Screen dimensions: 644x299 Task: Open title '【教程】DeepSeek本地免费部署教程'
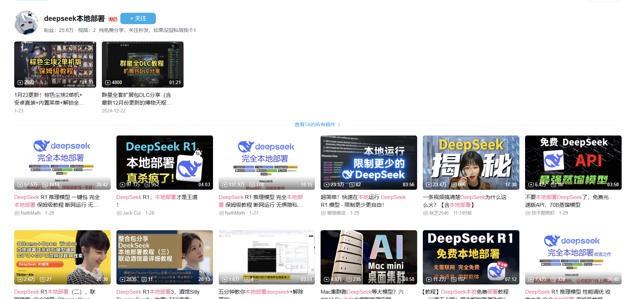coord(466,294)
